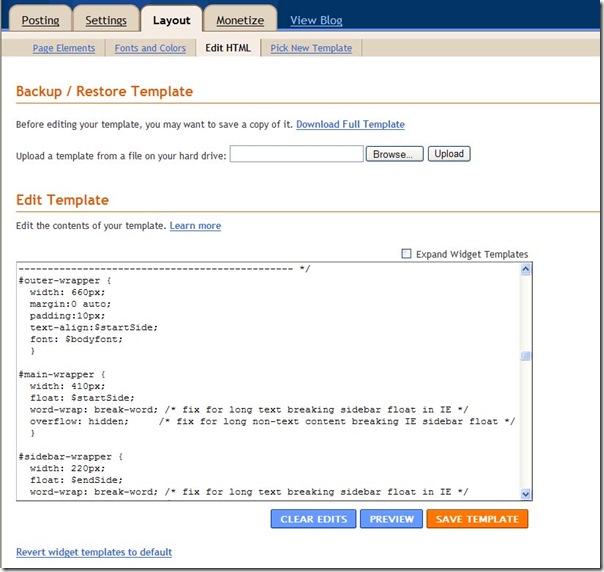The height and width of the screenshot is (572, 604).
Task: Go to Page Elements subtab
Action: point(64,48)
